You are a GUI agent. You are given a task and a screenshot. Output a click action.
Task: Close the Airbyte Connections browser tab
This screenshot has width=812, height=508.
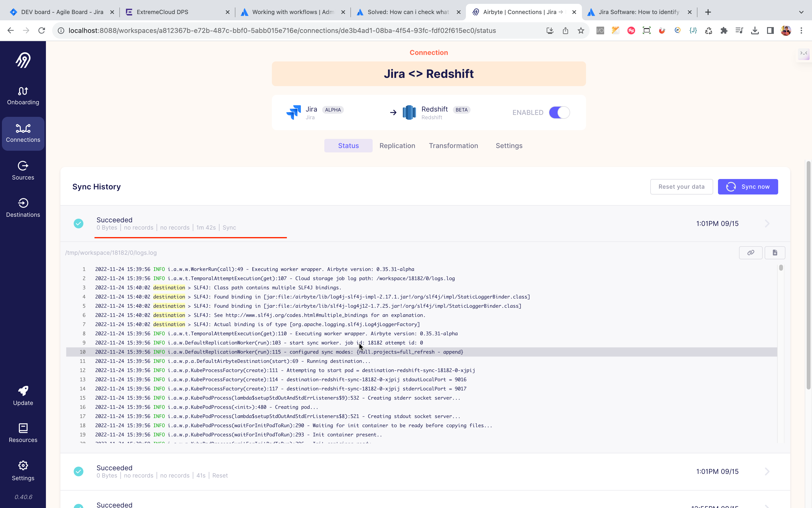574,12
